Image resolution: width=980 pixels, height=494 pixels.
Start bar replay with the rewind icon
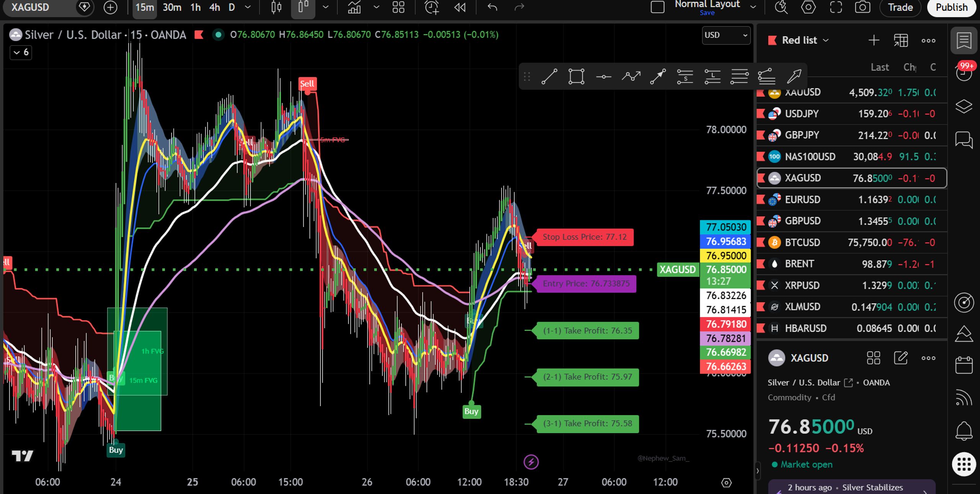[460, 7]
